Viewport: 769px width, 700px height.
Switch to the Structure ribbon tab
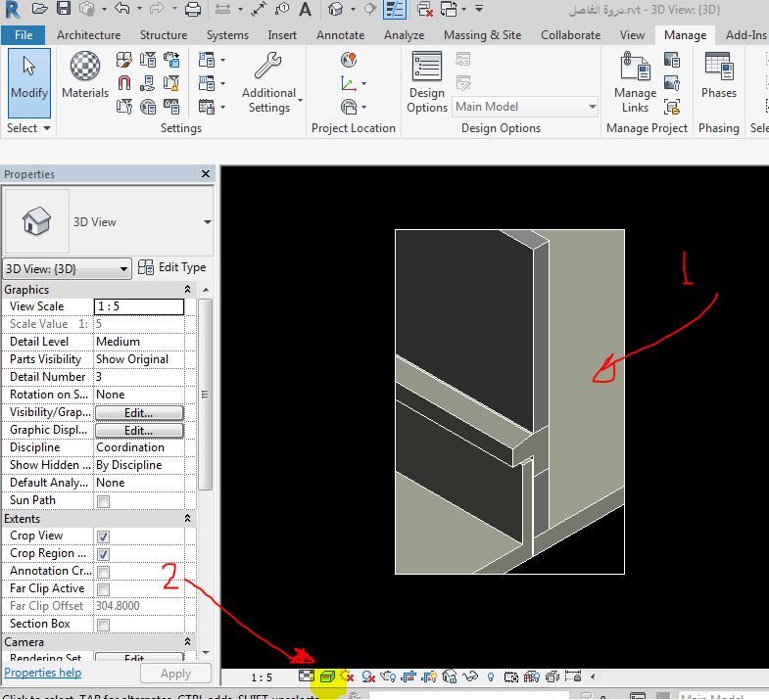pos(164,35)
